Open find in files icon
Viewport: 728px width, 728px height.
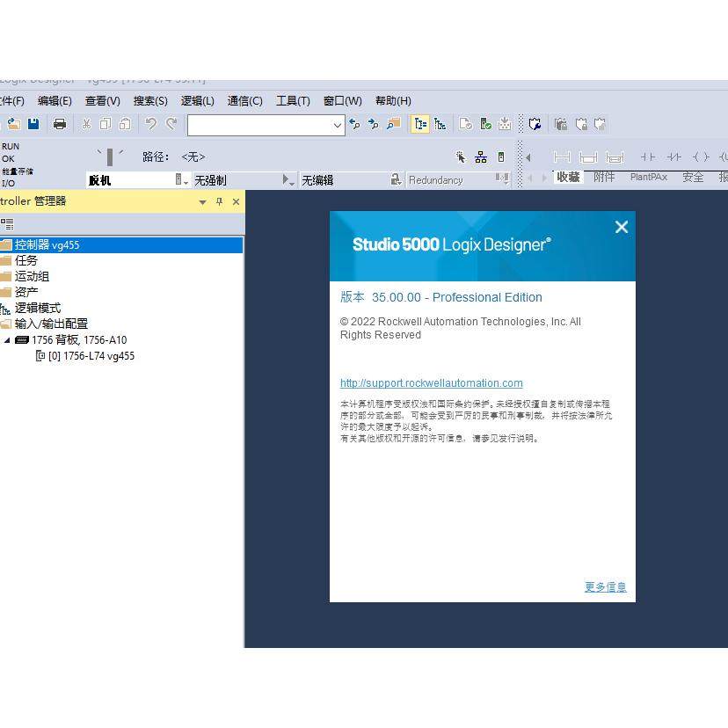coord(394,124)
